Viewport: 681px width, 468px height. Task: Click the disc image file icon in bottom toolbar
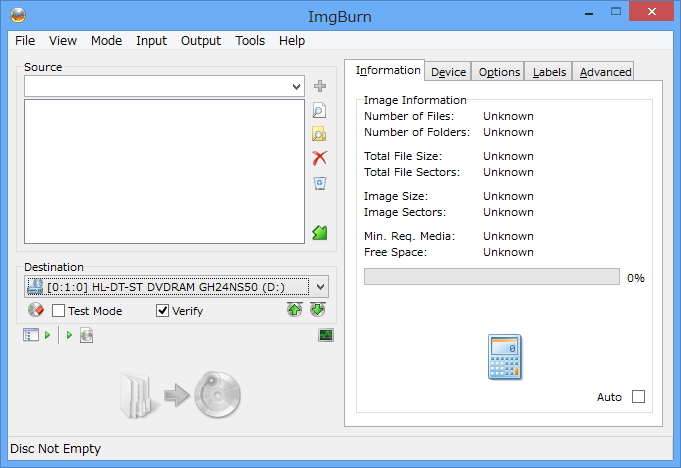click(86, 335)
